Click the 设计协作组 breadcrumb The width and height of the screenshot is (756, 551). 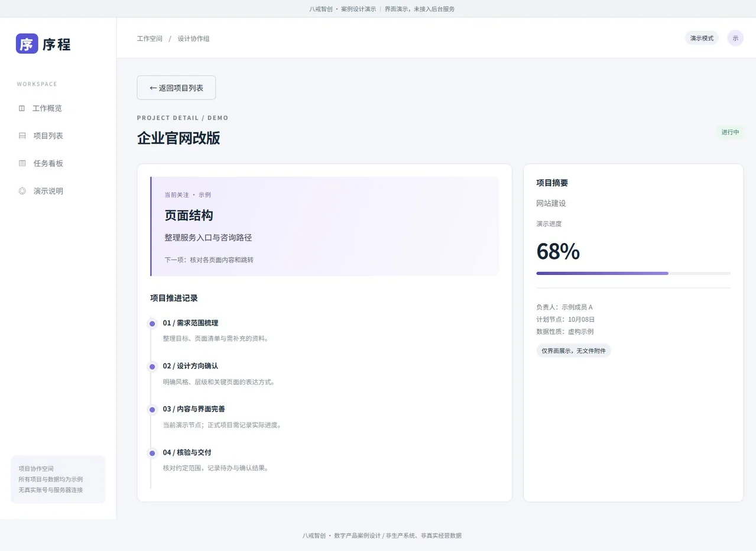click(193, 38)
